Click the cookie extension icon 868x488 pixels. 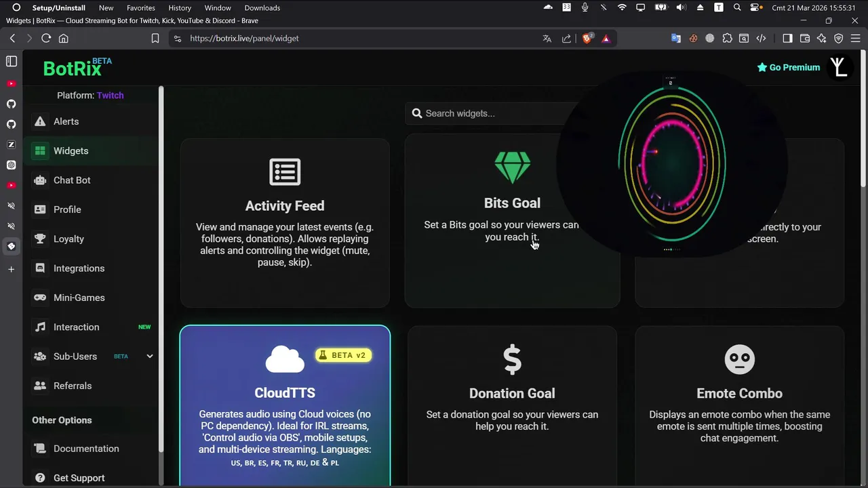point(693,39)
